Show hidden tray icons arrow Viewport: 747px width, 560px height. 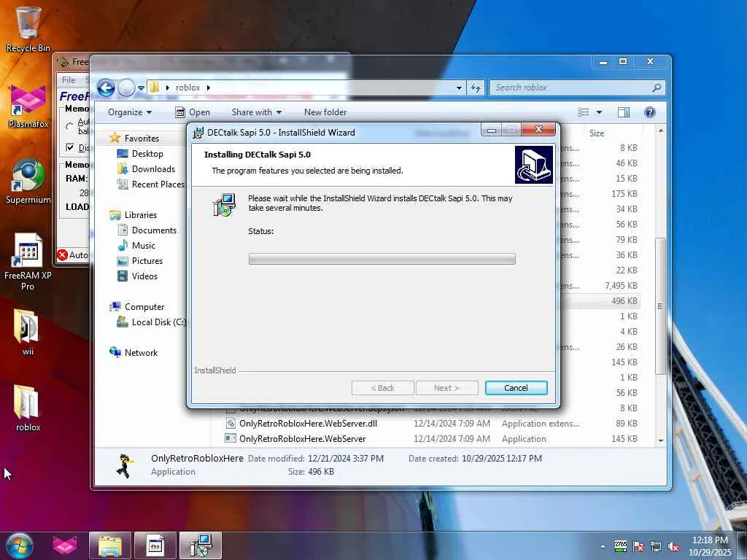click(603, 547)
